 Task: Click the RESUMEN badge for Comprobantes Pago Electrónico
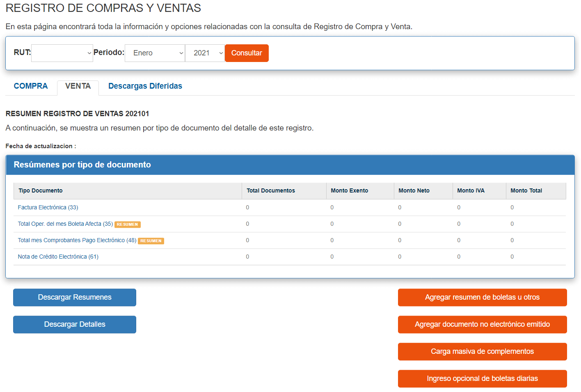(151, 241)
